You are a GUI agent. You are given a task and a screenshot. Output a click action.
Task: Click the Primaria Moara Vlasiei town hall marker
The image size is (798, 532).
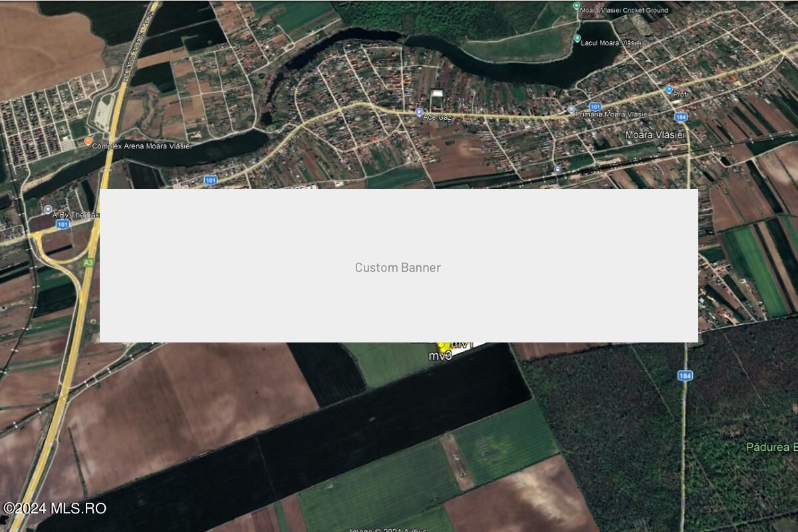(570, 110)
